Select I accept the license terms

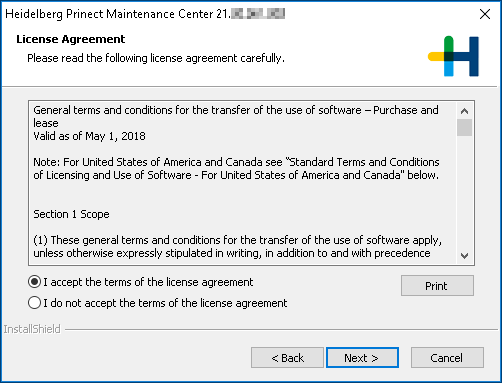point(35,282)
